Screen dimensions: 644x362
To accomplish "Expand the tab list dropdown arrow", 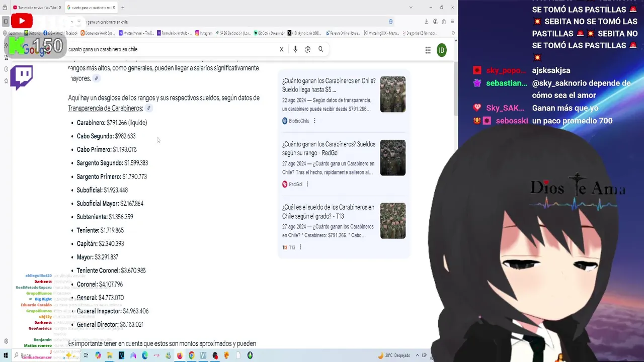I will tap(411, 8).
